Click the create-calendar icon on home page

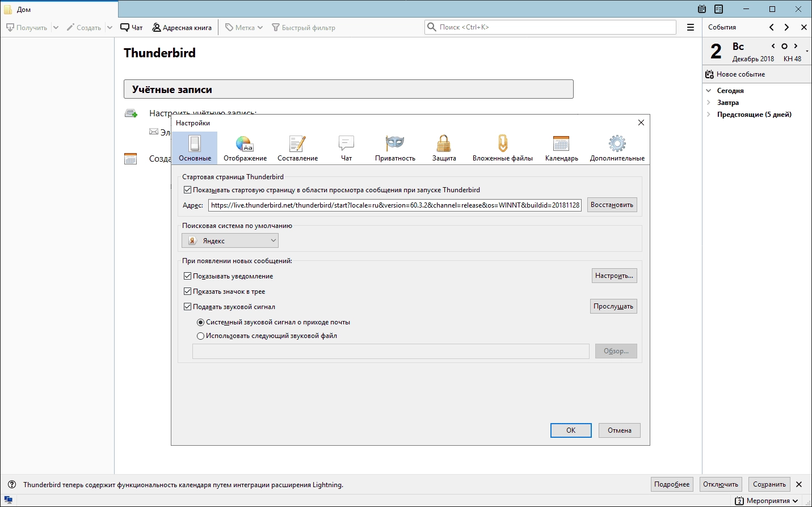pyautogui.click(x=131, y=159)
